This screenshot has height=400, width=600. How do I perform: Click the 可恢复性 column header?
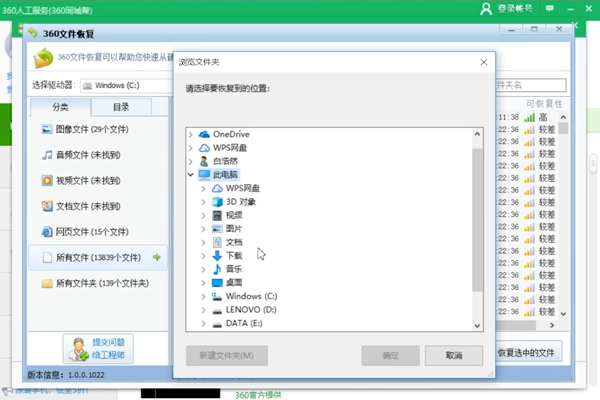click(x=544, y=104)
